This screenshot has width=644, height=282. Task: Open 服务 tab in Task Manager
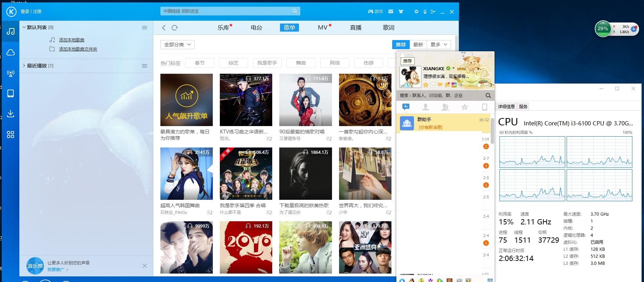[x=523, y=107]
